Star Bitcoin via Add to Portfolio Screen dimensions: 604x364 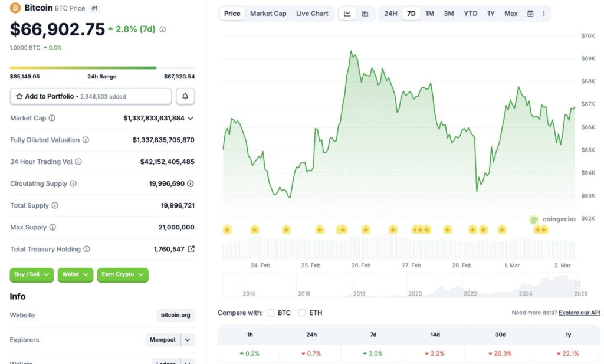click(x=20, y=96)
